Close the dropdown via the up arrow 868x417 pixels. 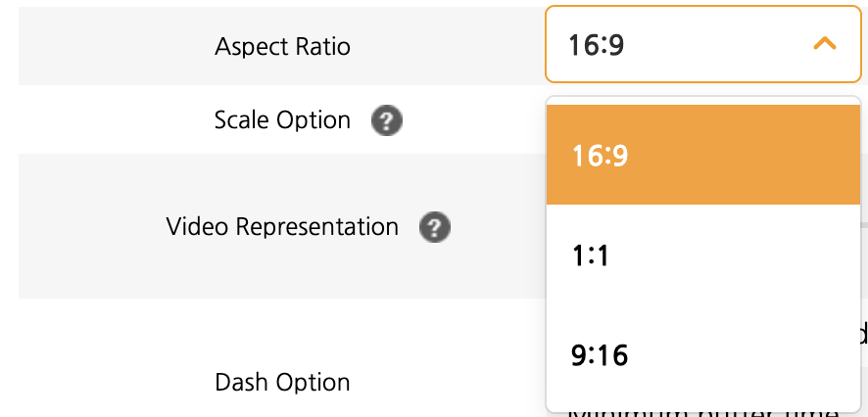[x=824, y=45]
